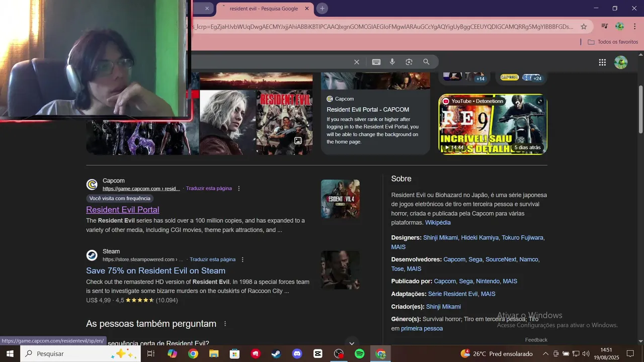The image size is (644, 362).
Task: Open more options for the Capcom result
Action: click(239, 189)
